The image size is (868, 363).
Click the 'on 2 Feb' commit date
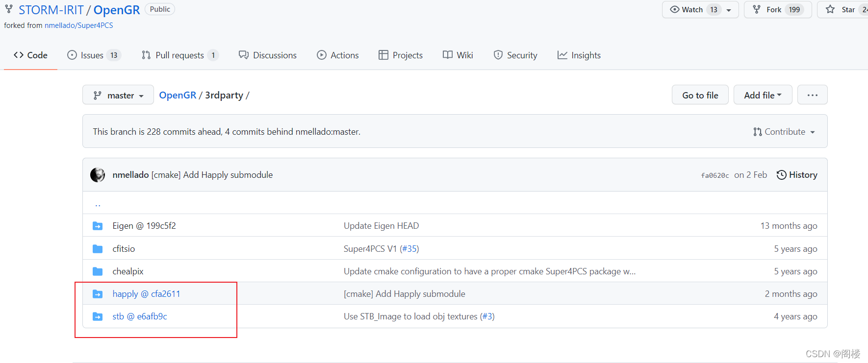(750, 175)
